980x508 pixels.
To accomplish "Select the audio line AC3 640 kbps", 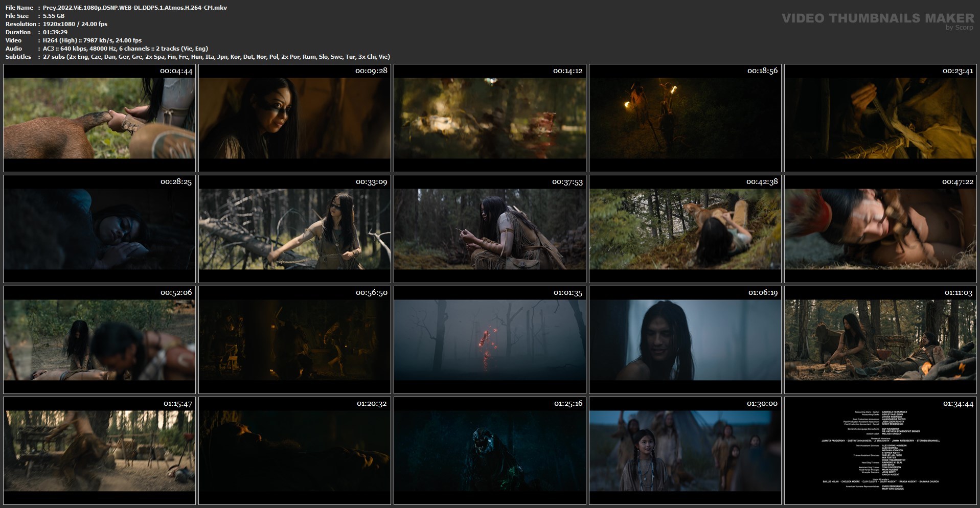I will click(x=125, y=49).
